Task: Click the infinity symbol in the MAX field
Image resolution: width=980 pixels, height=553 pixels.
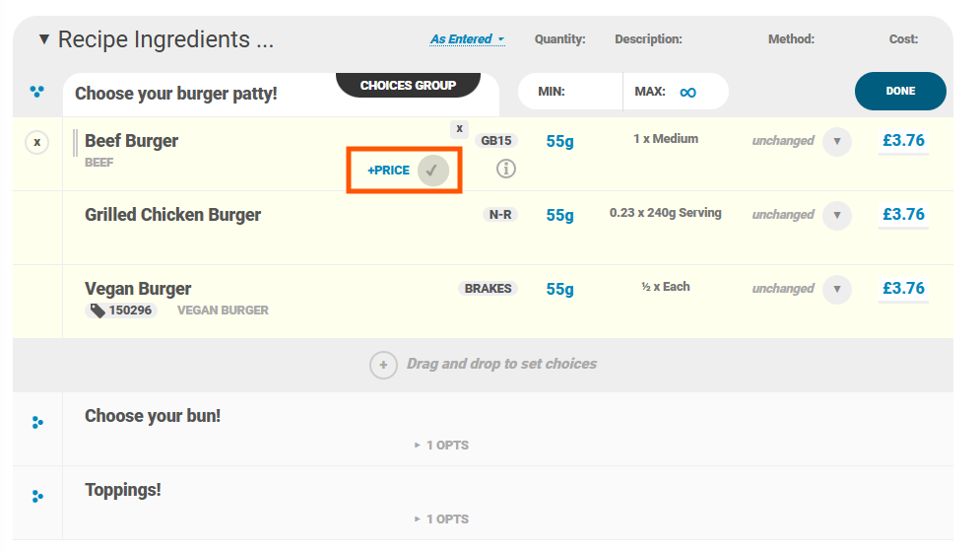Action: pyautogui.click(x=687, y=93)
